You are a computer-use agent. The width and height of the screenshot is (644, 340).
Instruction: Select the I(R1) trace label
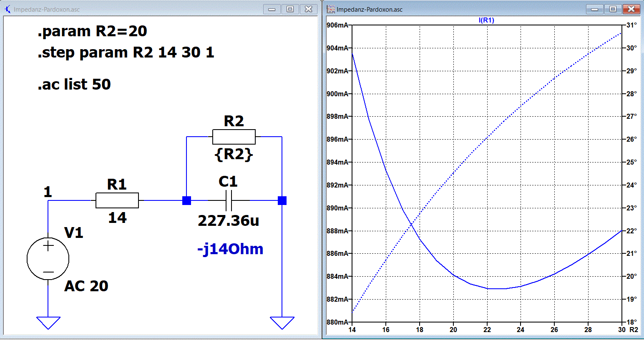[x=486, y=20]
